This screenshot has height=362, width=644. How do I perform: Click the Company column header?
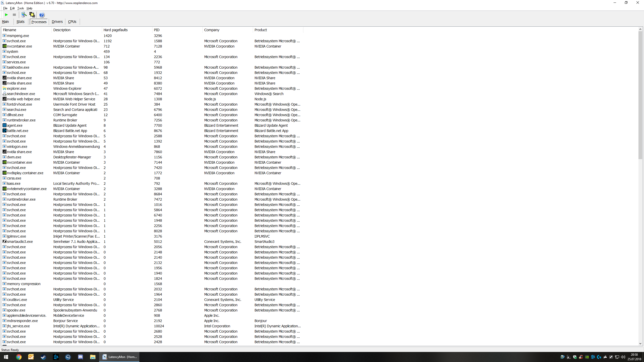tap(212, 30)
